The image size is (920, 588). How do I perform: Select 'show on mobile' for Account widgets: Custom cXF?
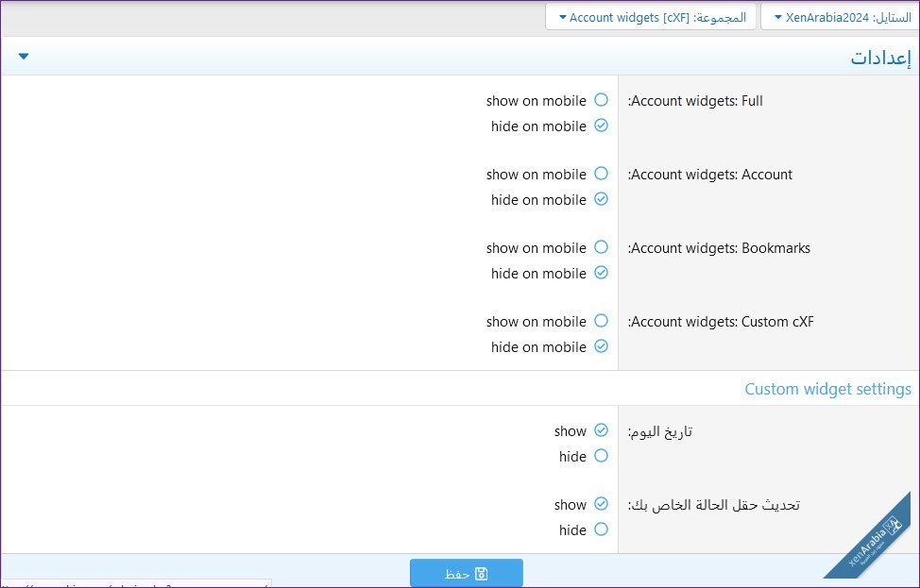point(601,321)
